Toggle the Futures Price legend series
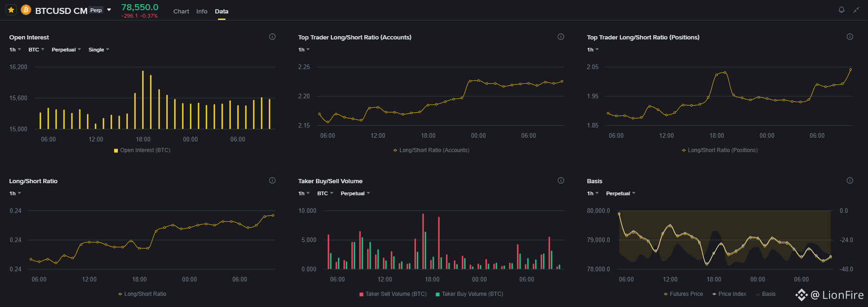This screenshot has width=868, height=307. click(683, 294)
